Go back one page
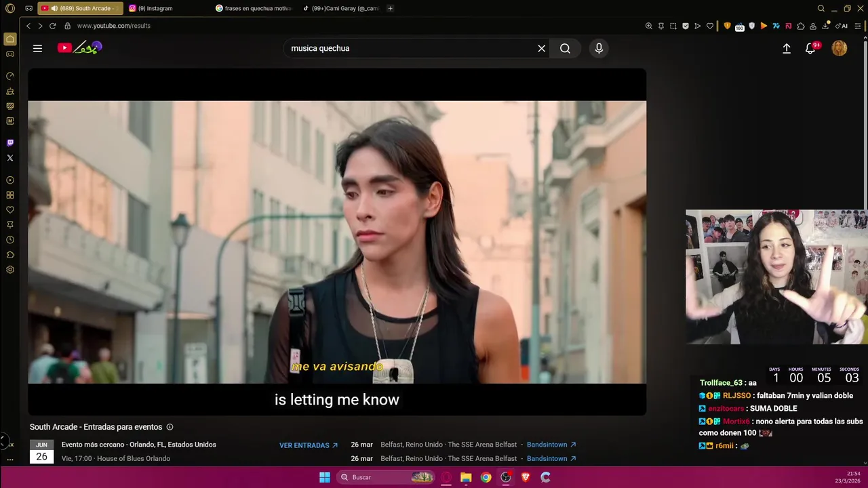868x488 pixels. [x=28, y=26]
